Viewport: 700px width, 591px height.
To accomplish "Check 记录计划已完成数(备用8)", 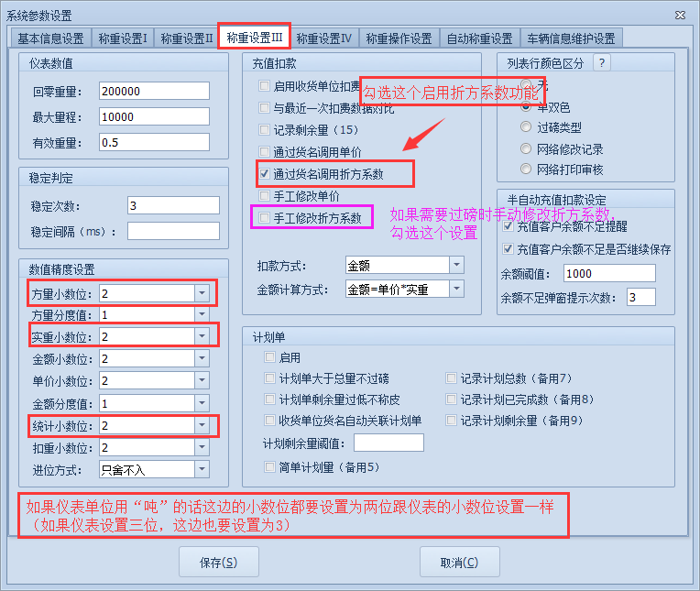I will click(x=451, y=399).
